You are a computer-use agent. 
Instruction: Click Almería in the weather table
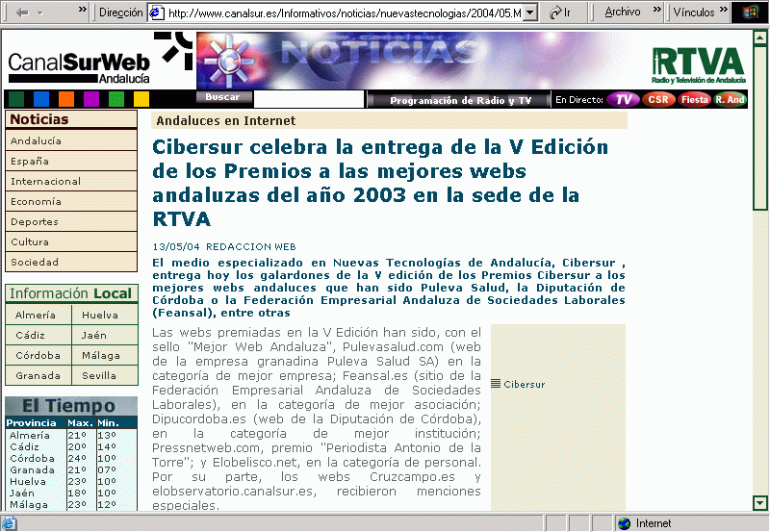[30, 436]
